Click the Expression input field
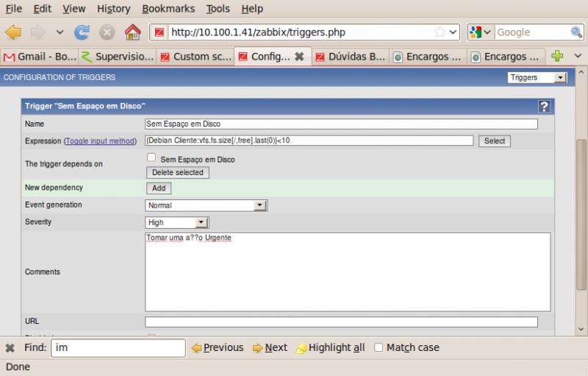This screenshot has height=376, width=588. pyautogui.click(x=309, y=141)
